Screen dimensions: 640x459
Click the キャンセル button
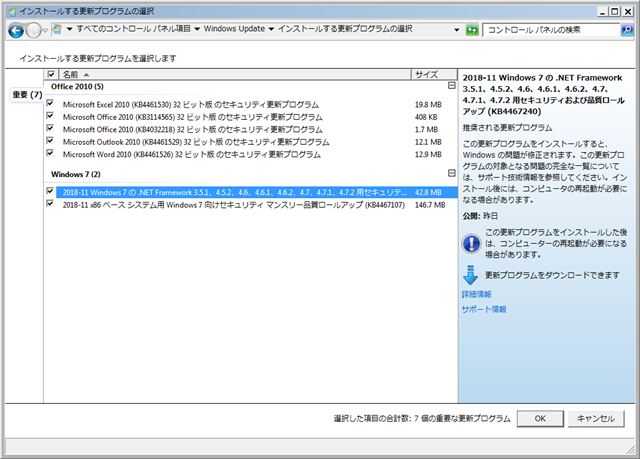point(596,419)
